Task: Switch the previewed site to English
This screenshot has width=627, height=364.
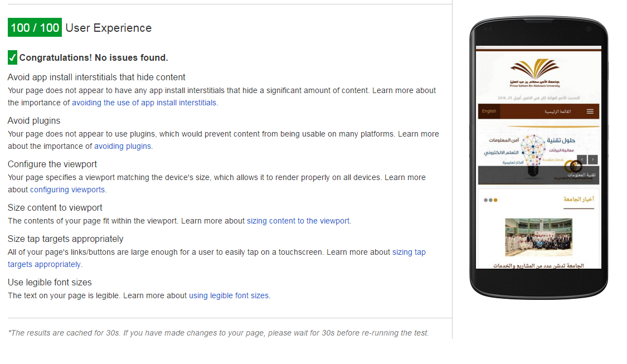Action: point(489,111)
